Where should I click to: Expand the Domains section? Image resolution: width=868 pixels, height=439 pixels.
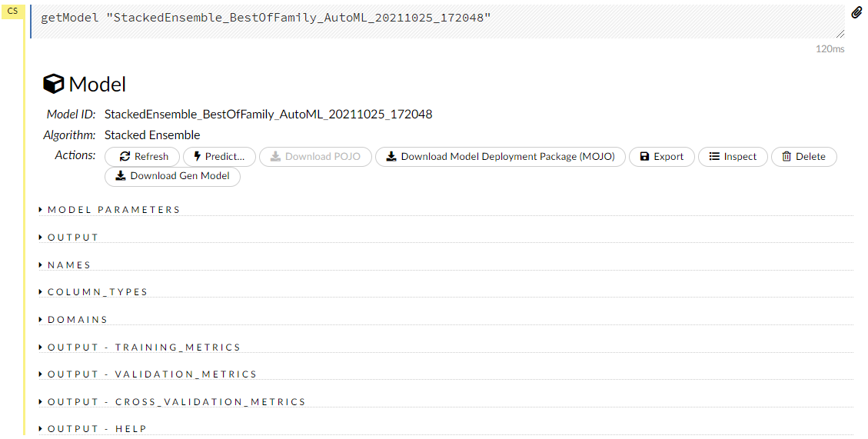[77, 320]
